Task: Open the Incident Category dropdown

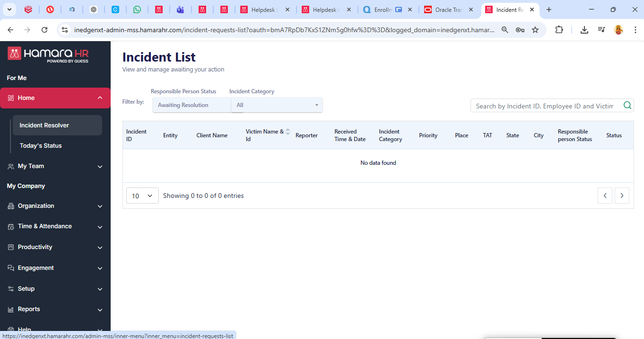Action: 277,105
